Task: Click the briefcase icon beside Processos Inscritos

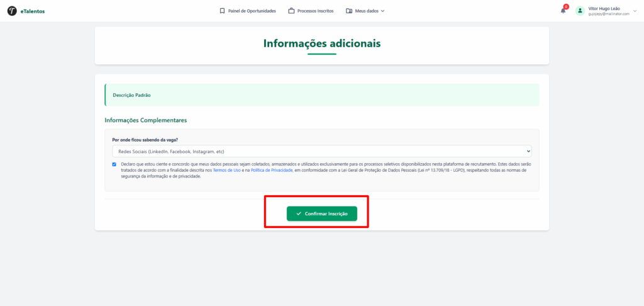Action: (x=291, y=11)
